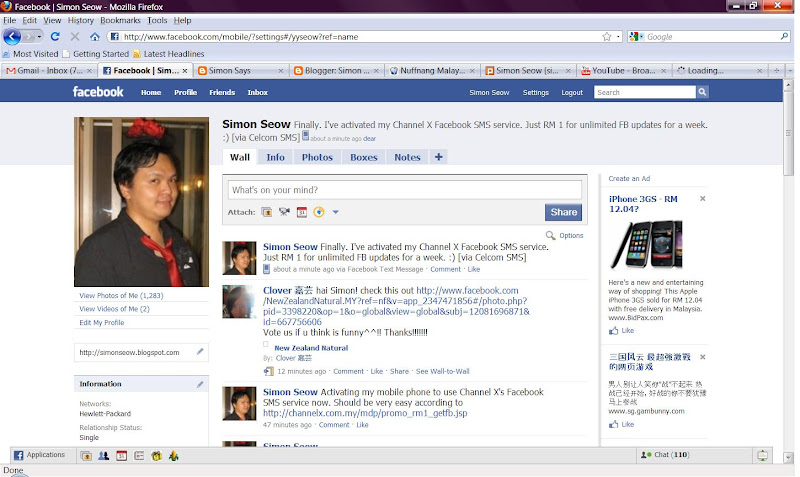Click the browser address bar

(357, 37)
